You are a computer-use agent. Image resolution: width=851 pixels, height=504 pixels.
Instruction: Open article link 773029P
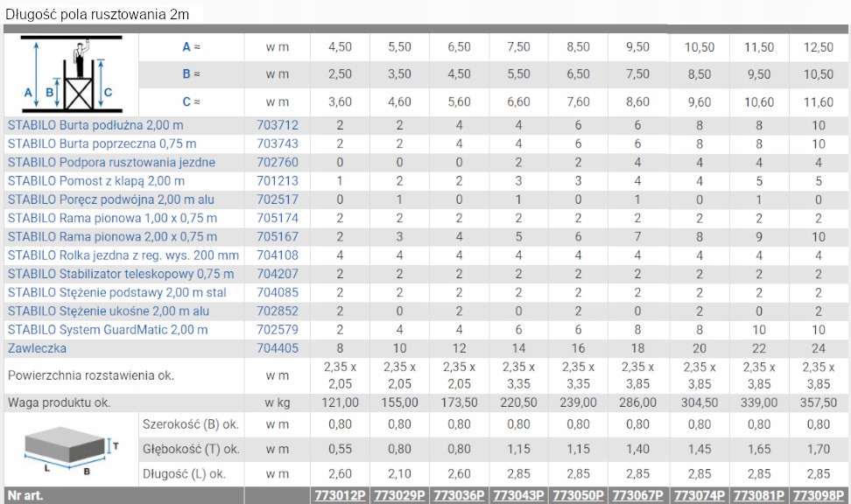point(399,495)
